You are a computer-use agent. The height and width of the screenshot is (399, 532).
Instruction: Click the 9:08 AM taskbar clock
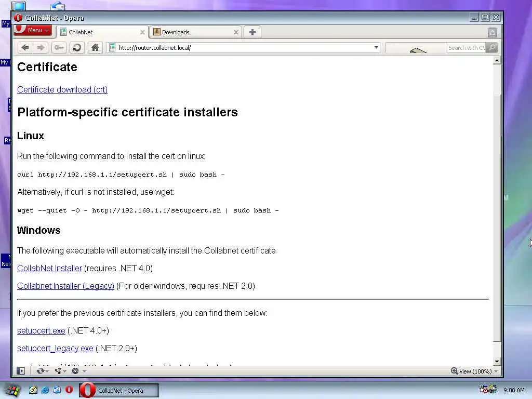click(514, 390)
